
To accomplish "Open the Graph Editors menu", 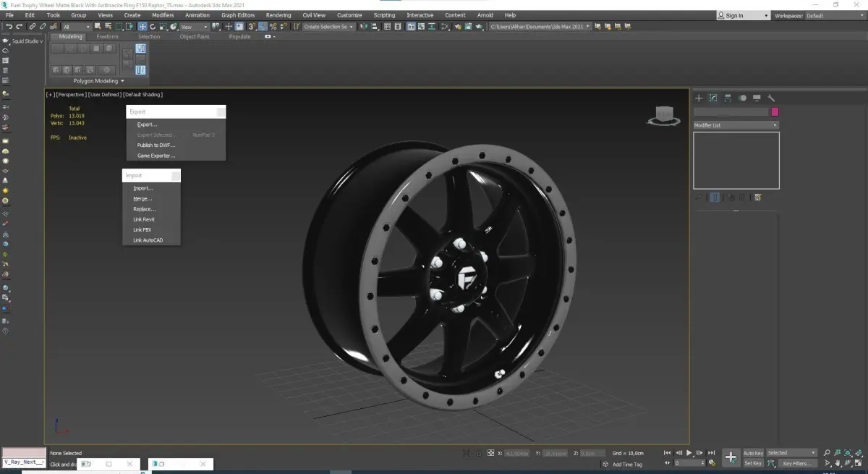I will (x=238, y=15).
